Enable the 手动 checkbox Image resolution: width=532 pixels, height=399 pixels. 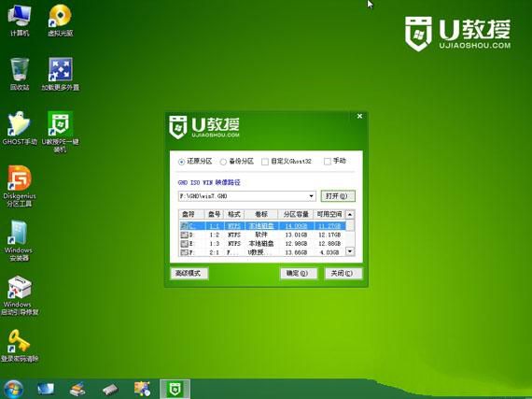coord(327,162)
